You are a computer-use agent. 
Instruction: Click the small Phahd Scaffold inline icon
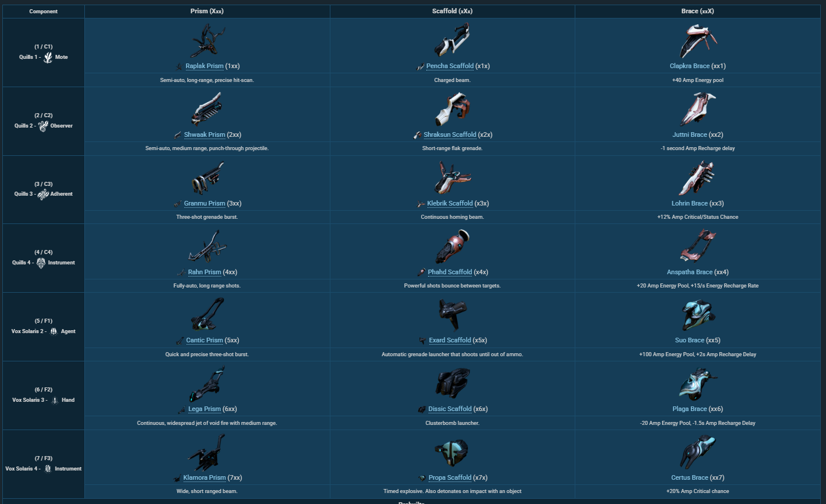(x=422, y=272)
